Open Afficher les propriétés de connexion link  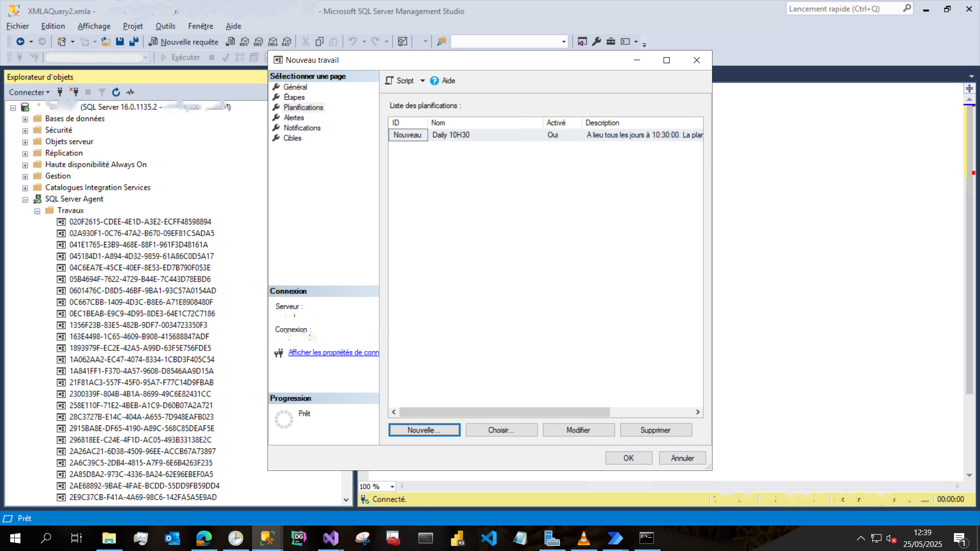[x=333, y=353]
